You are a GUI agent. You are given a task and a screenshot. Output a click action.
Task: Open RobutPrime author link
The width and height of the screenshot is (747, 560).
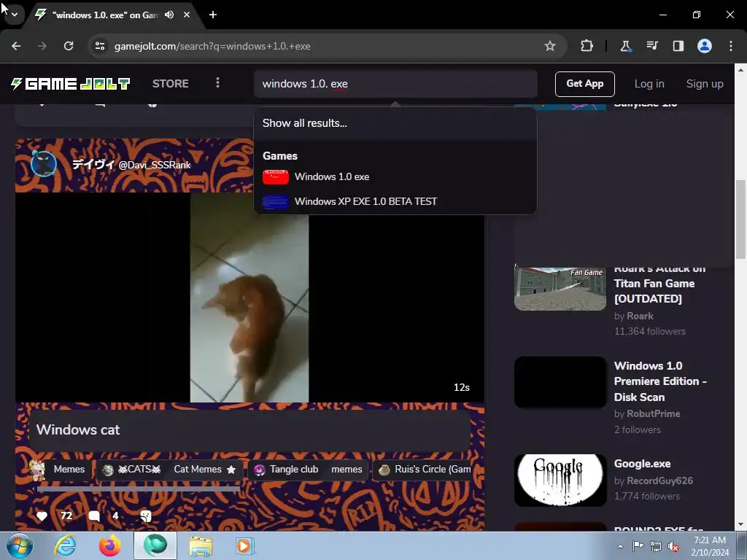click(653, 414)
